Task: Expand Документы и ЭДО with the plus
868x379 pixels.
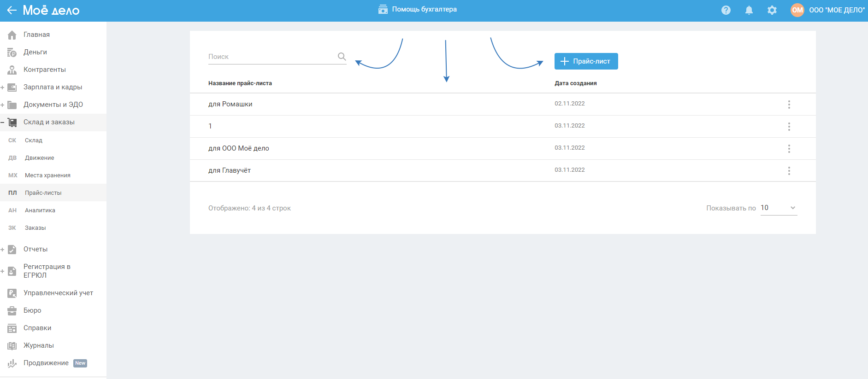Action: (2, 105)
